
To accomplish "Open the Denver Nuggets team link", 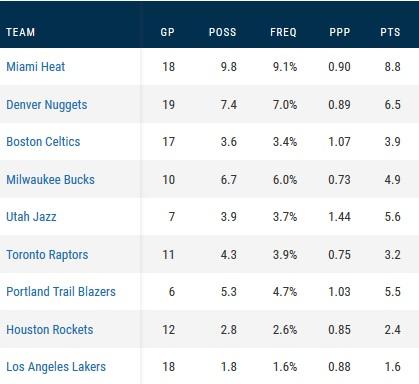I will 47,105.
